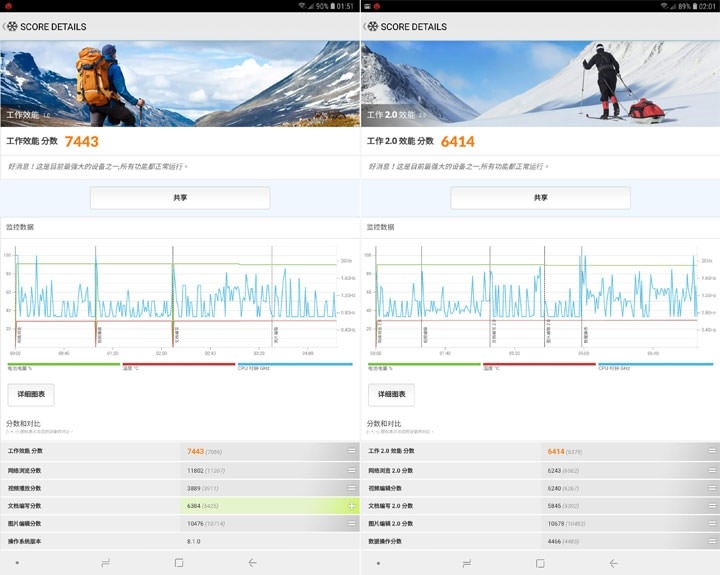Tap recent apps icon on Work 1.0 screen

(106, 563)
